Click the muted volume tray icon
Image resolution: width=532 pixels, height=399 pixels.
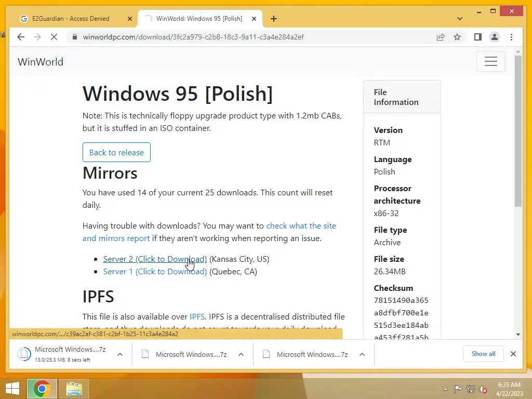pyautogui.click(x=483, y=389)
